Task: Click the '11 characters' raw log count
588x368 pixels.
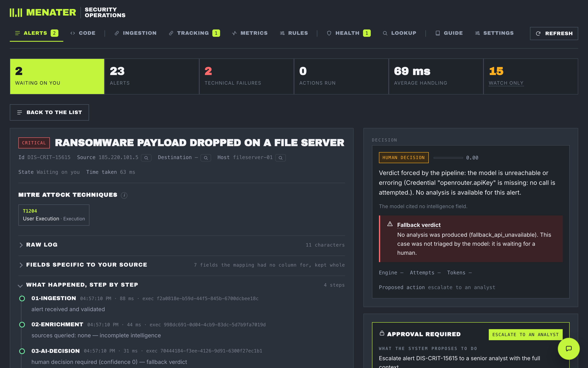Action: coord(325,245)
